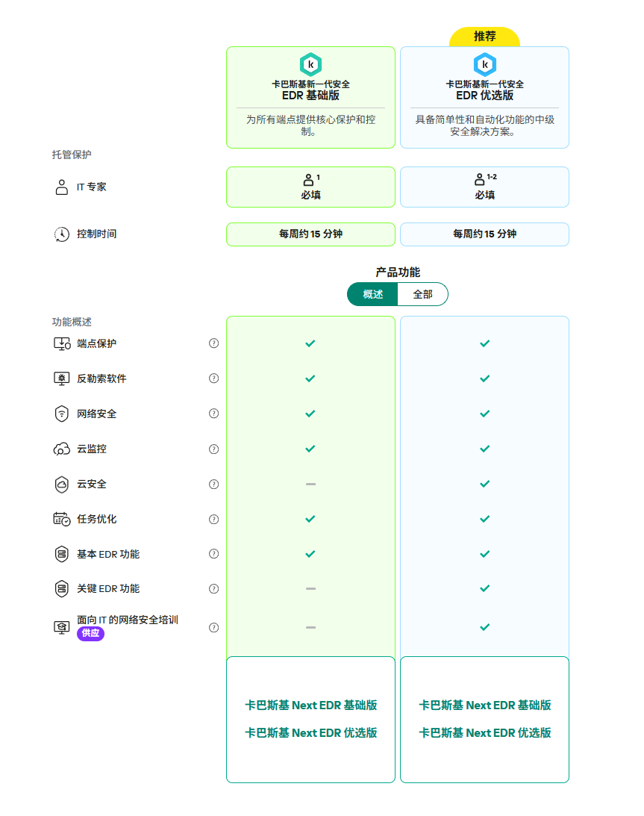Image resolution: width=644 pixels, height=816 pixels.
Task: Click the 云安全 cloud security icon
Action: tap(61, 484)
